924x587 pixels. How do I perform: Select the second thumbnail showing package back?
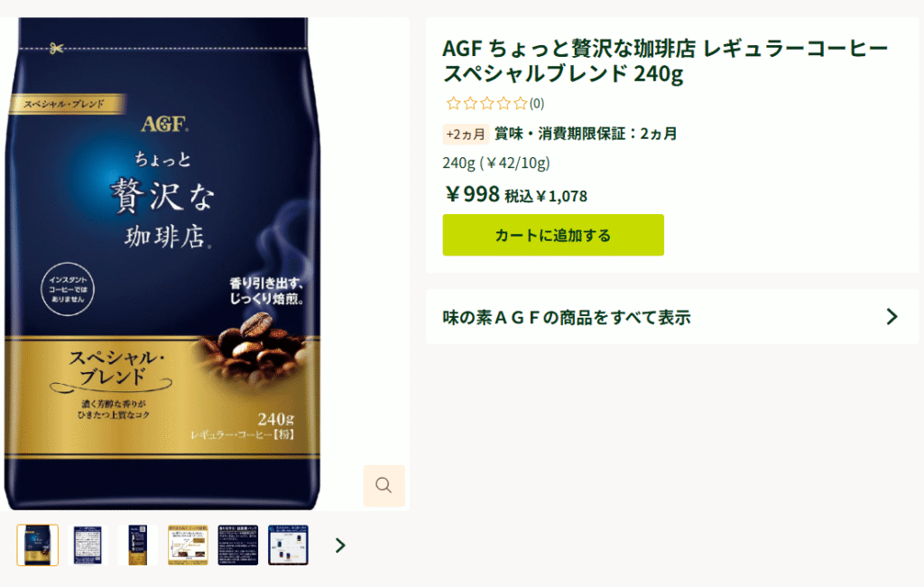coord(88,545)
